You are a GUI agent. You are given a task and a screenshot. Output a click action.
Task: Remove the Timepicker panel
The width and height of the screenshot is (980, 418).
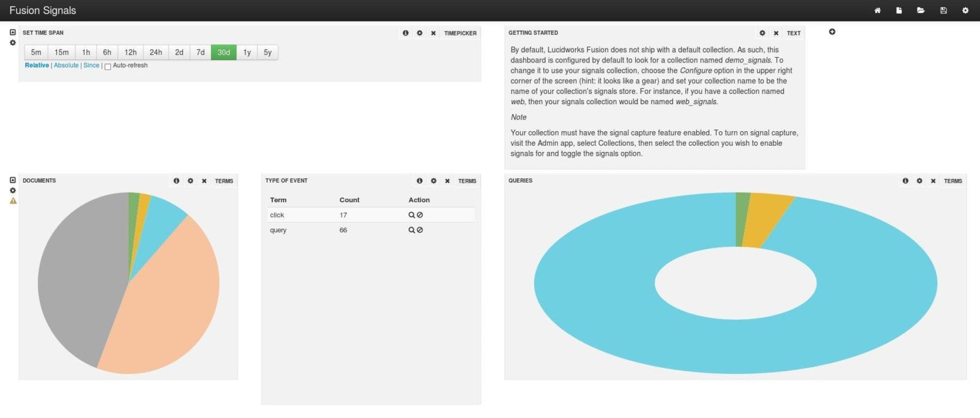point(433,33)
